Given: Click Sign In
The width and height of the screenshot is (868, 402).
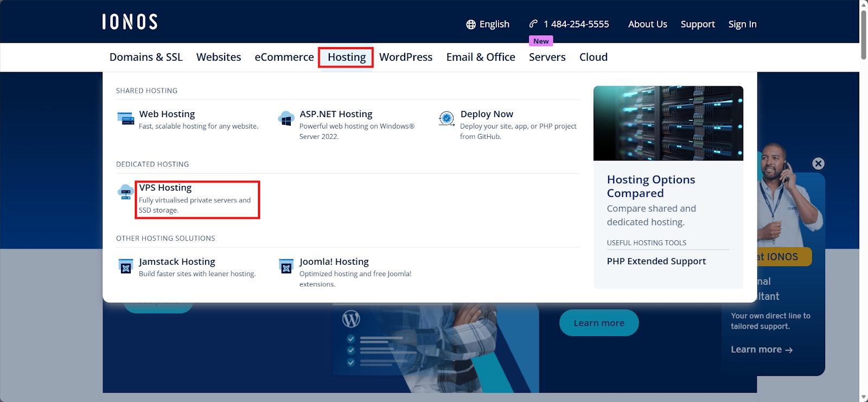Looking at the screenshot, I should point(743,24).
